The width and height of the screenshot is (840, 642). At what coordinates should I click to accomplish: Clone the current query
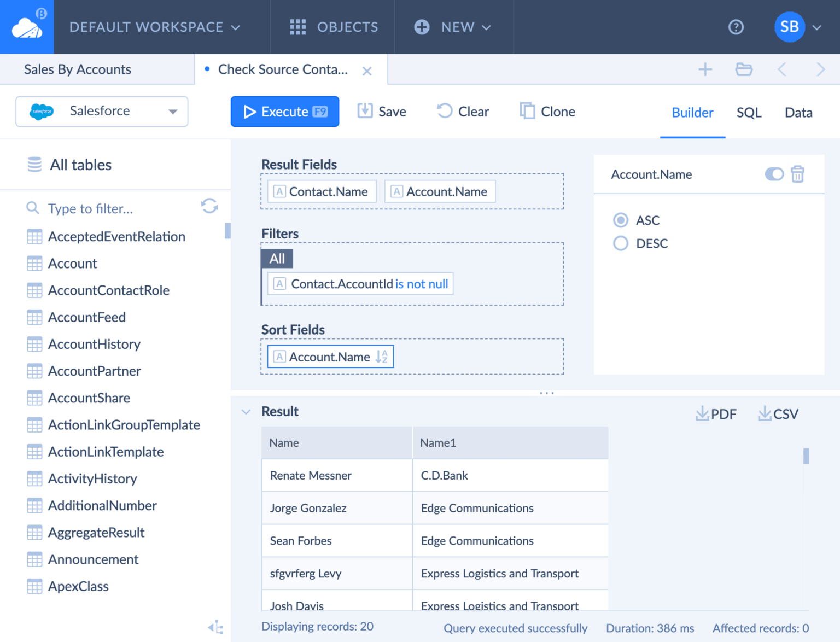[547, 112]
